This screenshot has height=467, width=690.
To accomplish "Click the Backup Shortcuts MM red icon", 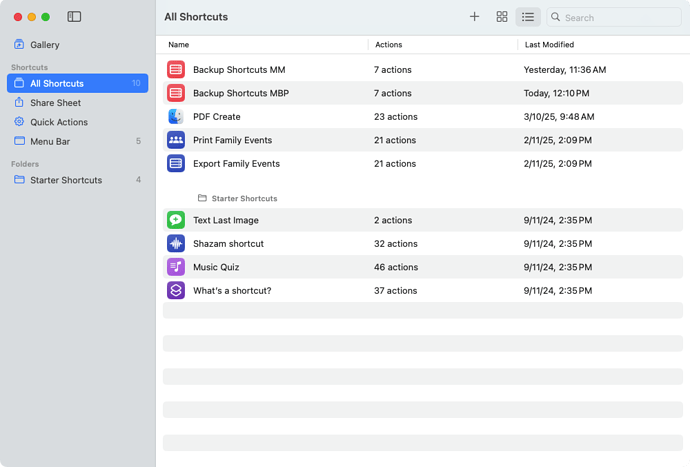I will [x=176, y=70].
